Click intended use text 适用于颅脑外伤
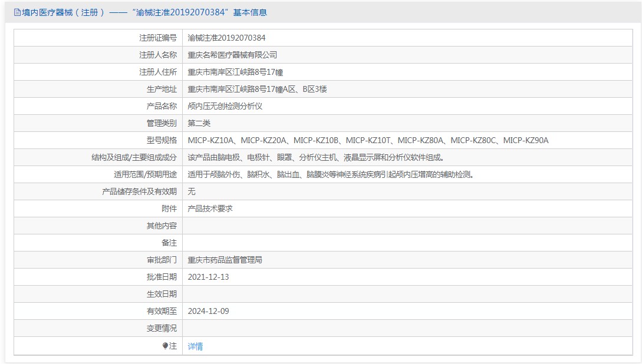The height and width of the screenshot is (364, 642). 331,175
